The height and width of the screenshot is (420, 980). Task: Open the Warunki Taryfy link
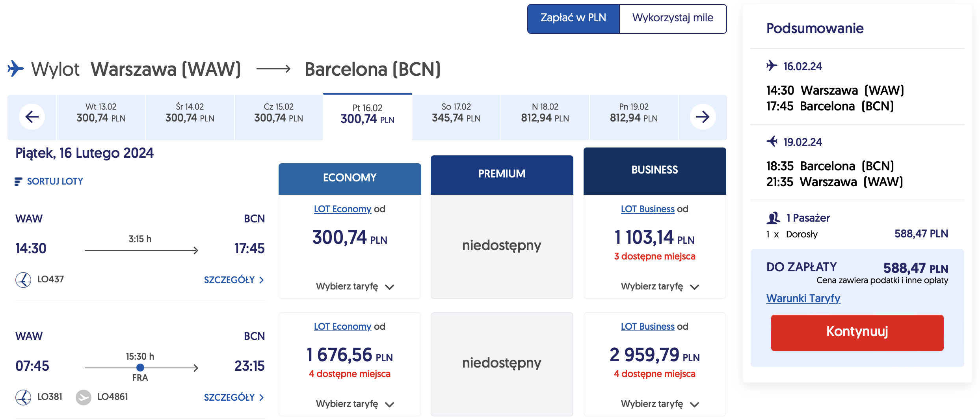pos(803,299)
